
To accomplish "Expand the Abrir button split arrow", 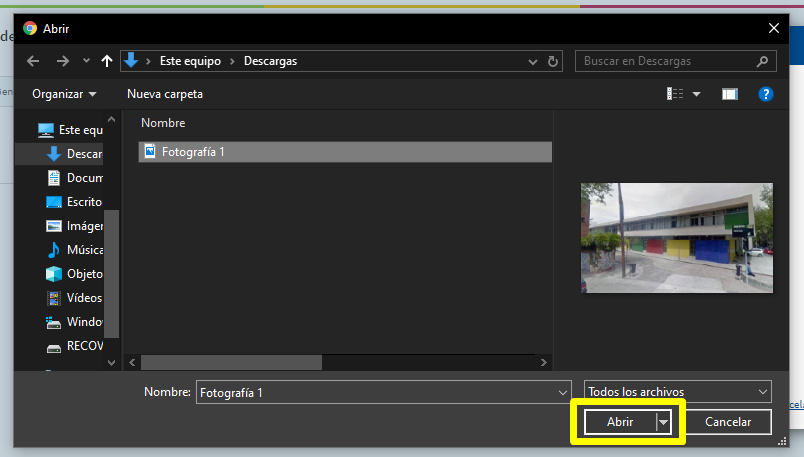I will 662,422.
